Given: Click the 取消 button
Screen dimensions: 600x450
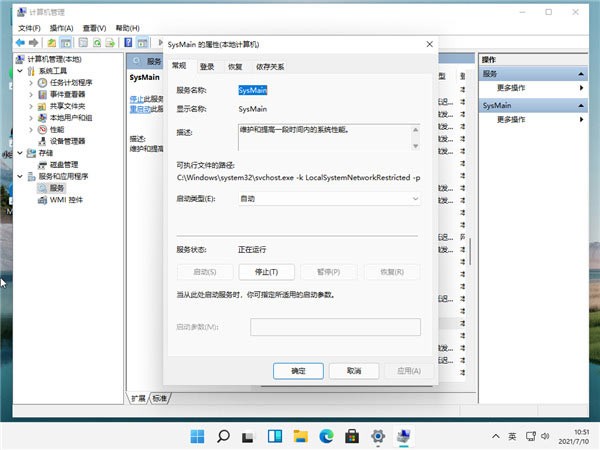Looking at the screenshot, I should click(x=354, y=371).
